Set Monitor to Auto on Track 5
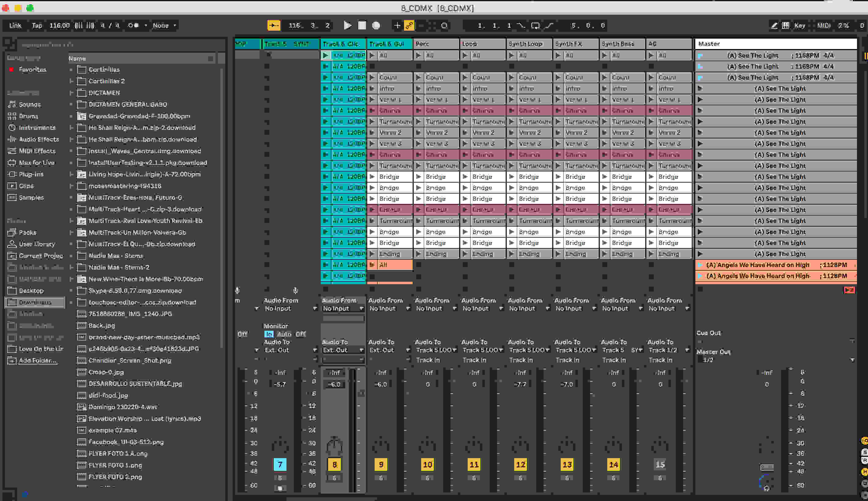868x501 pixels. (x=284, y=334)
